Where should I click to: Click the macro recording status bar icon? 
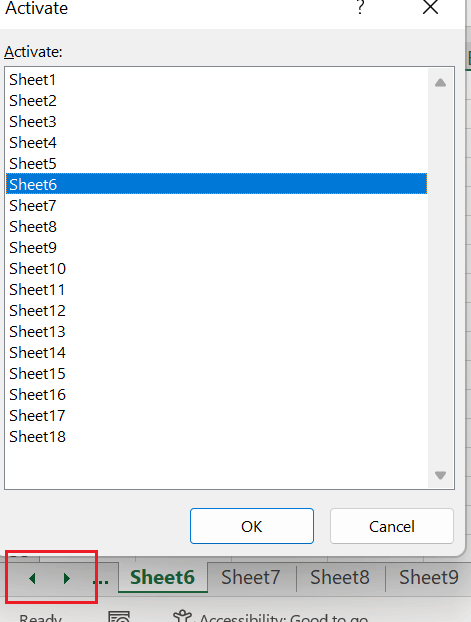click(x=119, y=618)
